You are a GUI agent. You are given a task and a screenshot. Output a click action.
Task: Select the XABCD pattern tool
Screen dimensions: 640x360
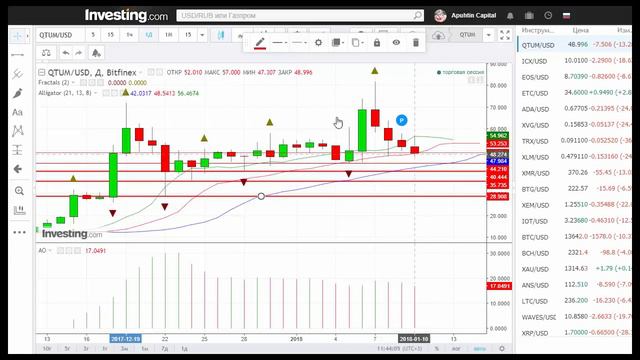[x=18, y=131]
